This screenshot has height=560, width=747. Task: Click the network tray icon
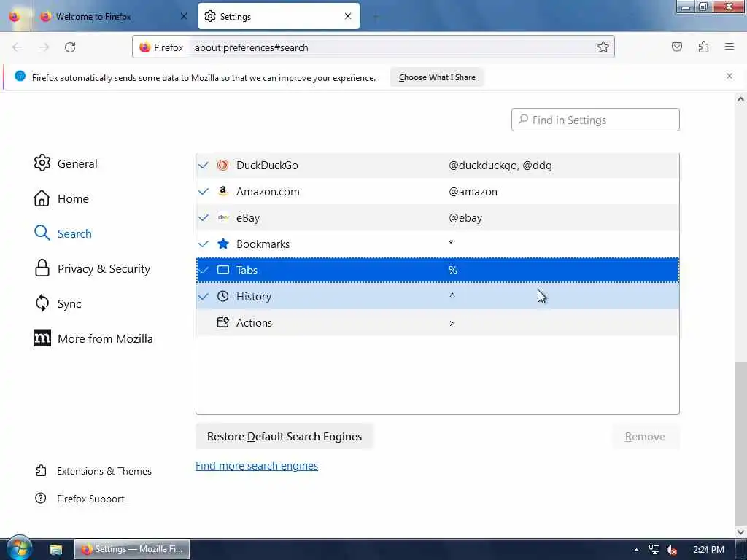[654, 550]
